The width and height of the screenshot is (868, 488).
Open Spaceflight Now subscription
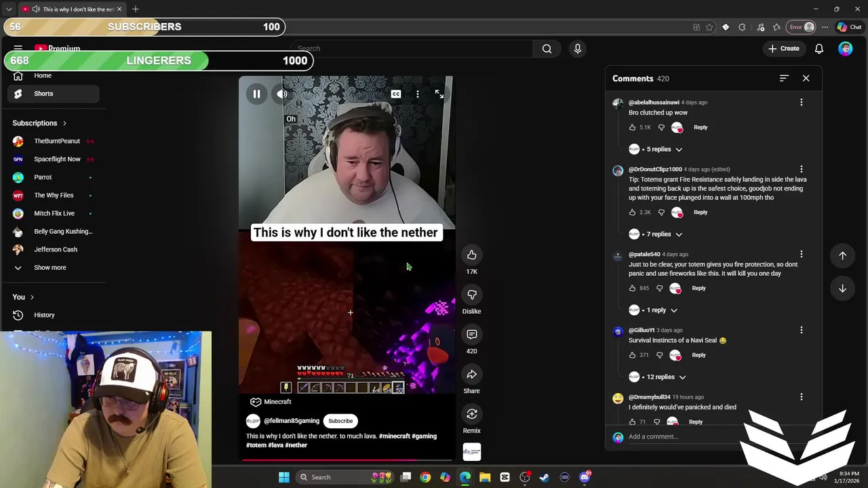tap(54, 159)
